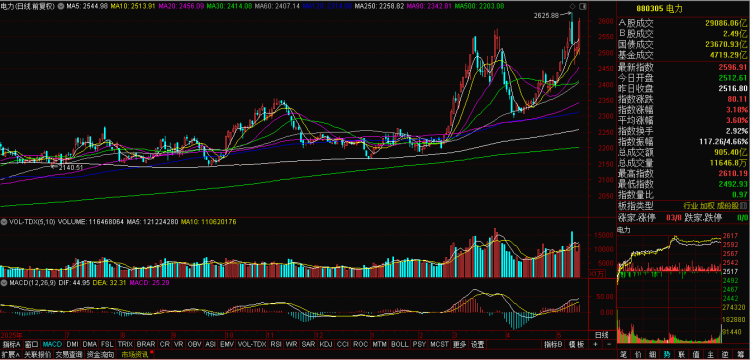Open indicator 设置 settings
This screenshot has width=750, height=360.
point(477,344)
